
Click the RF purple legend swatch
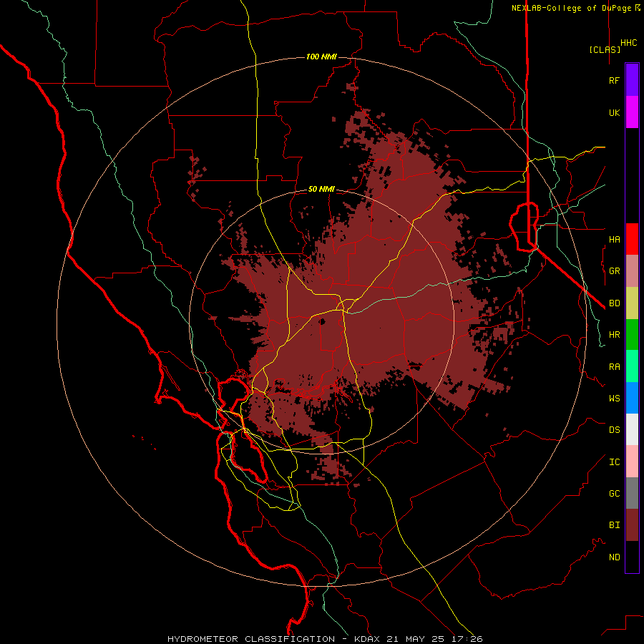[632, 80]
